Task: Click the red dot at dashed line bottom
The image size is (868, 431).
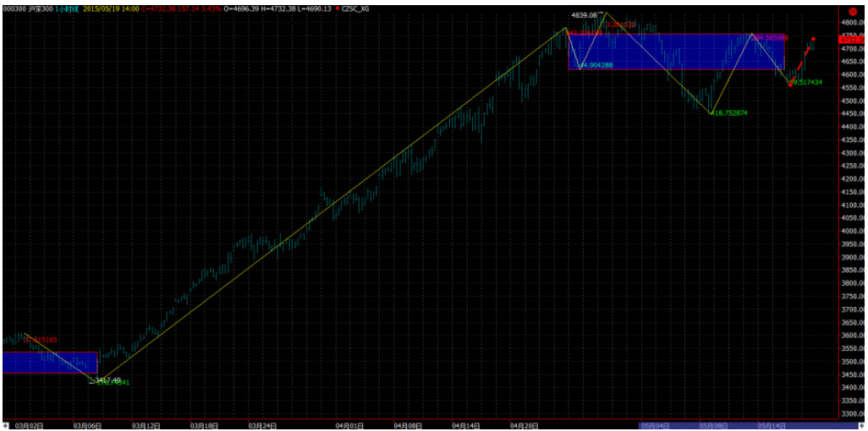Action: click(790, 85)
